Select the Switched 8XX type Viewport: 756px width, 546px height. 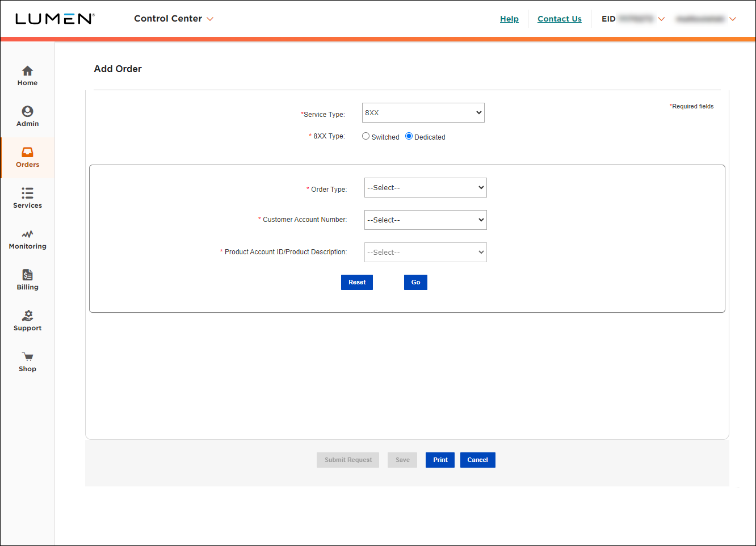366,136
